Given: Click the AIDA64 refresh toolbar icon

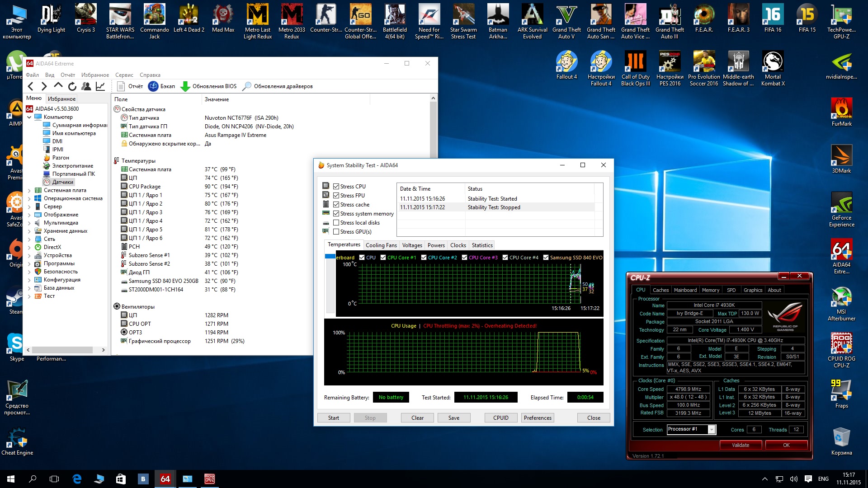Looking at the screenshot, I should click(x=72, y=86).
